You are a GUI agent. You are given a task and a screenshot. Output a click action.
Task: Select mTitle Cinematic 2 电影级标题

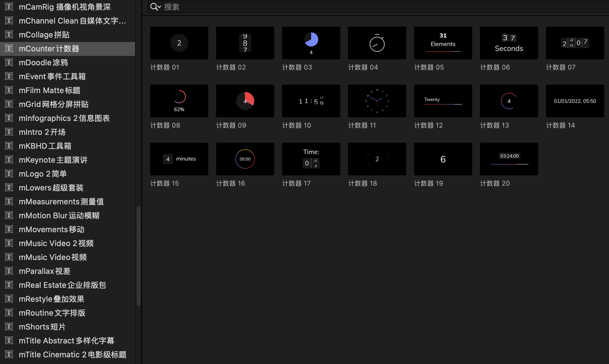pyautogui.click(x=67, y=355)
